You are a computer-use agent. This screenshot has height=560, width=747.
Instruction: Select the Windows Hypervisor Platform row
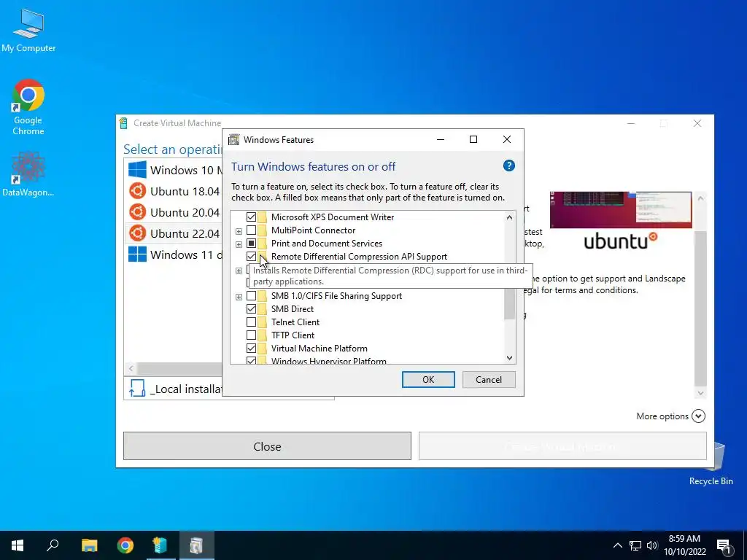click(329, 362)
